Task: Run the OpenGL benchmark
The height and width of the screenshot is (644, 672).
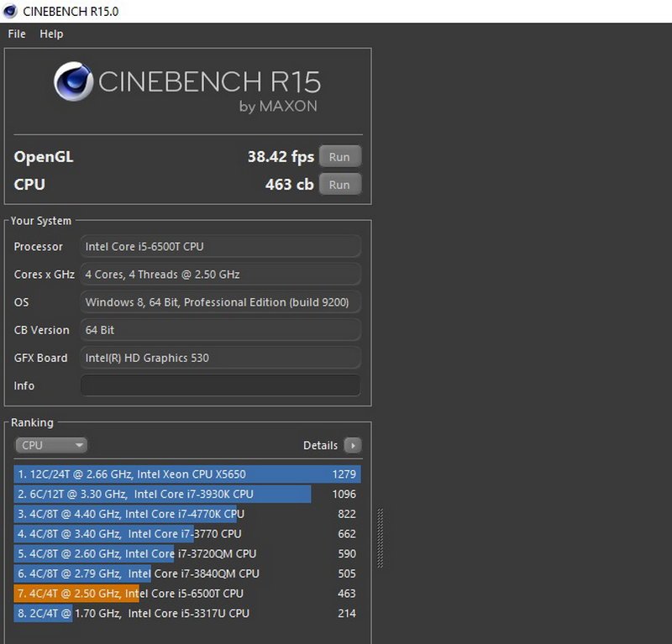Action: (339, 157)
